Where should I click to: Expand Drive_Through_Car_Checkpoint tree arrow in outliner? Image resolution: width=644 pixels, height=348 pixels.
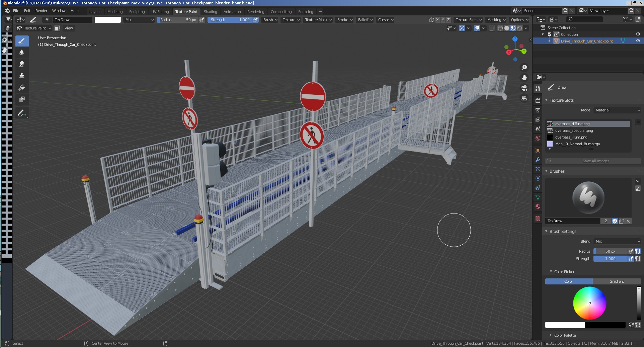click(x=549, y=41)
